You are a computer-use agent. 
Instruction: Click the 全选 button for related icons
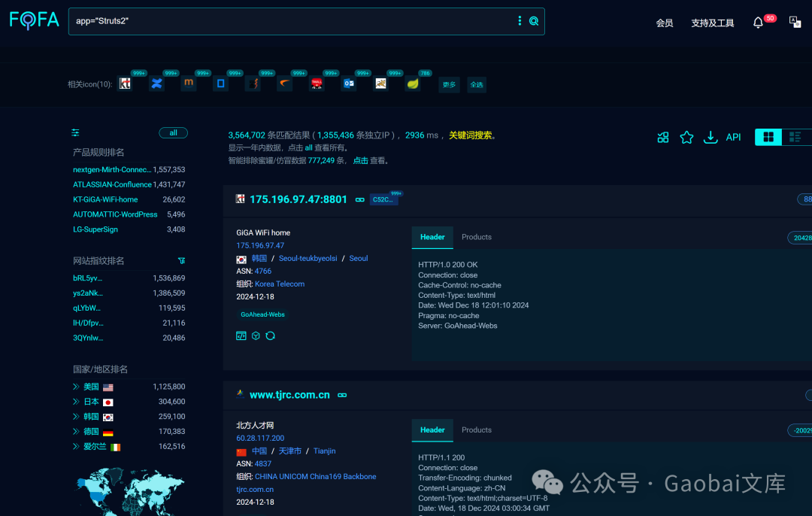(477, 84)
